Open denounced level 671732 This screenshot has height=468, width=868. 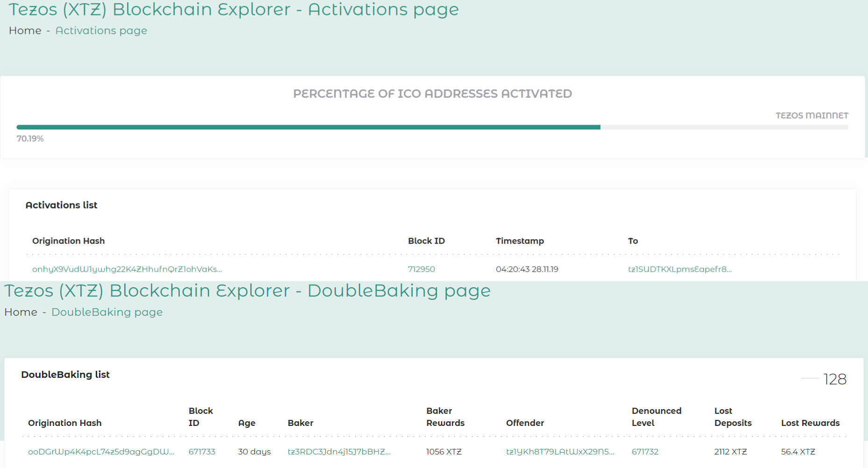tap(645, 452)
